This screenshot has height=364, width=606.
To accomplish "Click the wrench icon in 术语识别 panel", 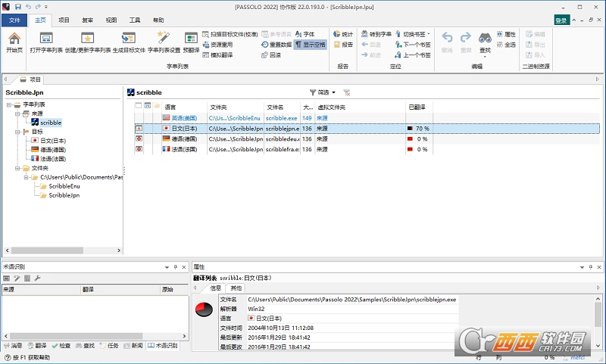I will 37,278.
